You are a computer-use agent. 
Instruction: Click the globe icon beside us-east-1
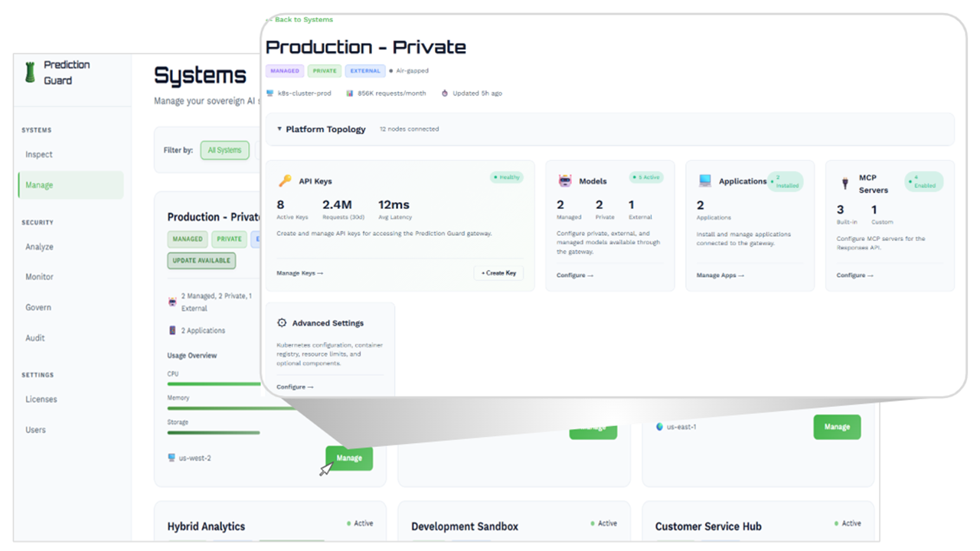click(659, 427)
